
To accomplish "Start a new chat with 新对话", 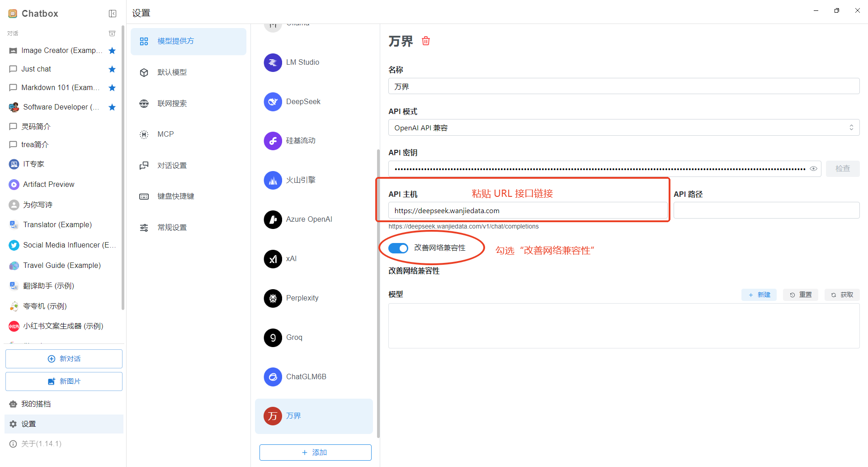I will (64, 359).
